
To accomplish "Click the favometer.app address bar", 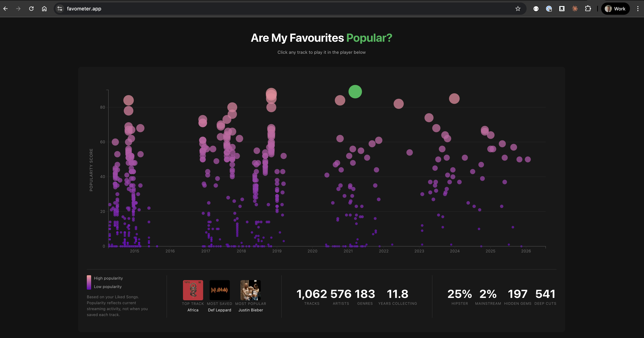I will (x=84, y=8).
